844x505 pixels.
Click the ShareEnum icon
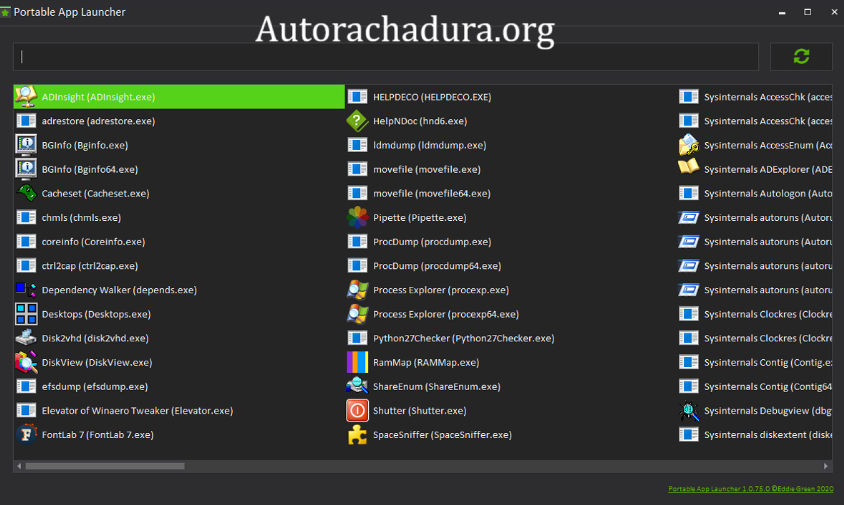(357, 386)
